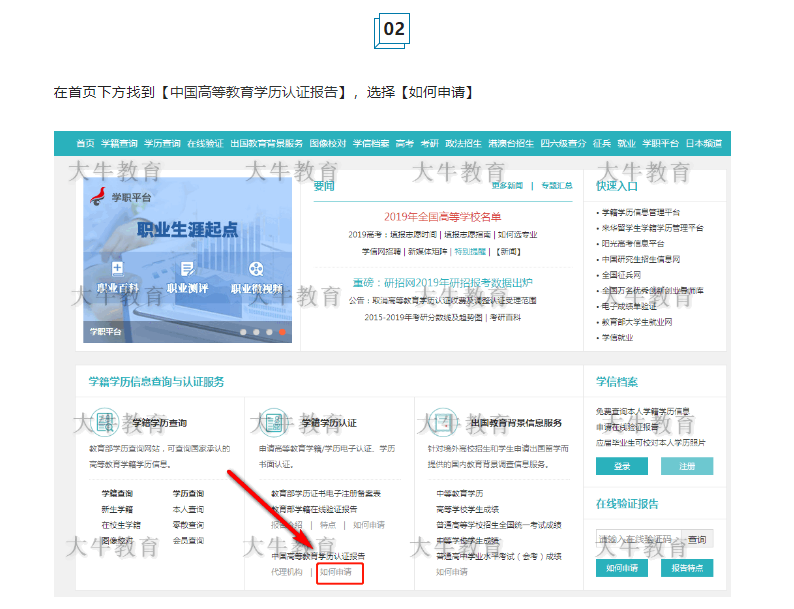Image resolution: width=794 pixels, height=609 pixels.
Task: Go to 征兵 in the navigation bar
Action: (x=602, y=143)
